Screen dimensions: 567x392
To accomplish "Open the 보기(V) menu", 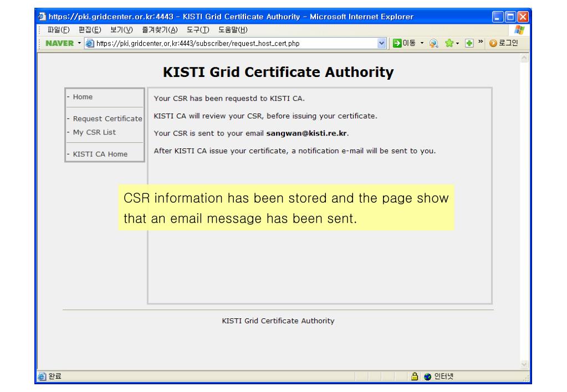I will [x=121, y=30].
